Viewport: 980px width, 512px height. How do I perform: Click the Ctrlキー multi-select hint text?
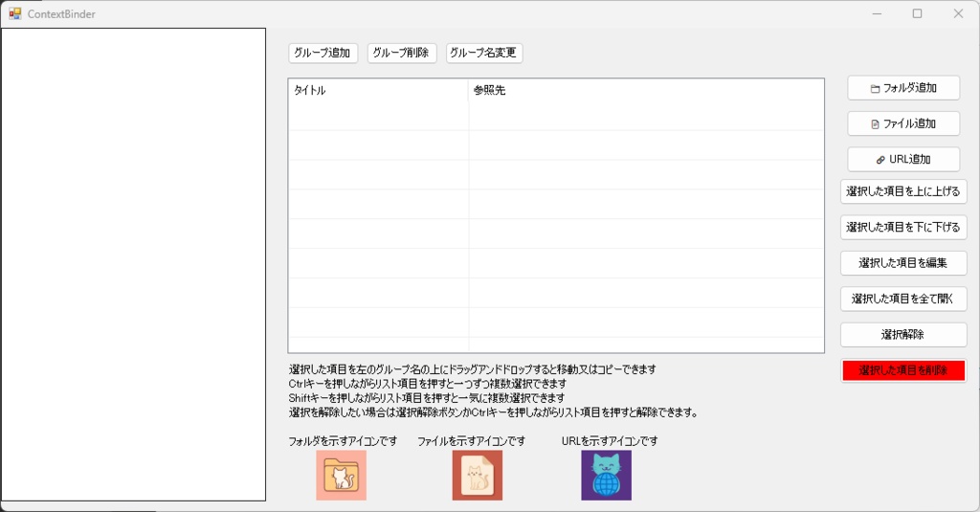pos(428,383)
